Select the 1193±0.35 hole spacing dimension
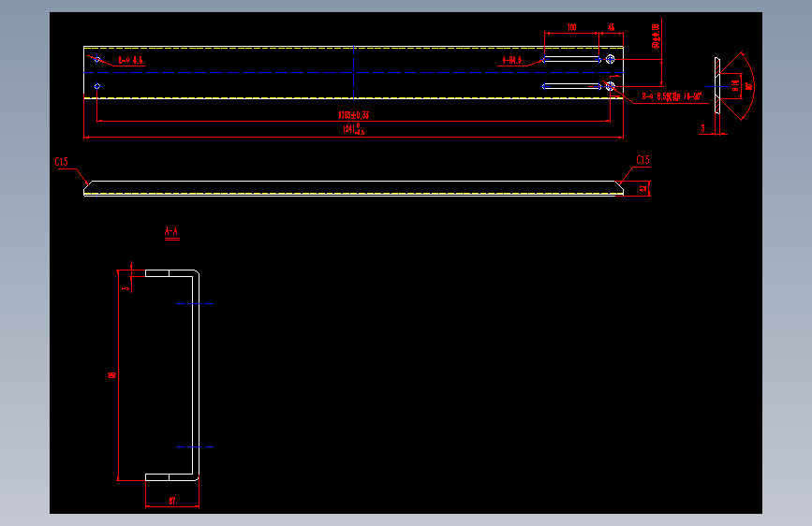The height and width of the screenshot is (526, 812). [354, 115]
